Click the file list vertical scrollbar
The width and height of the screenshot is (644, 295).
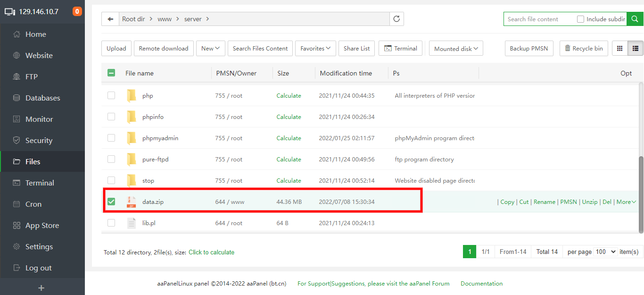coord(641,194)
